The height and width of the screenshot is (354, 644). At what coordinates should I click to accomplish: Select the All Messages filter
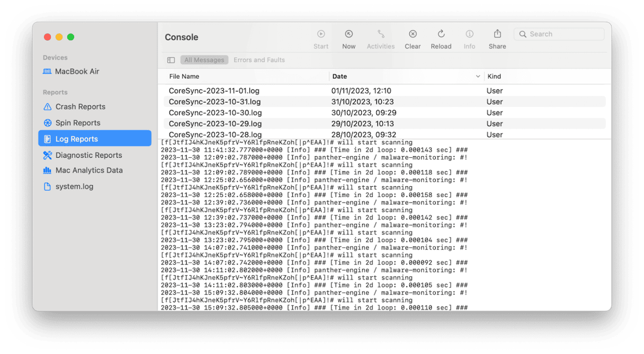pyautogui.click(x=204, y=60)
